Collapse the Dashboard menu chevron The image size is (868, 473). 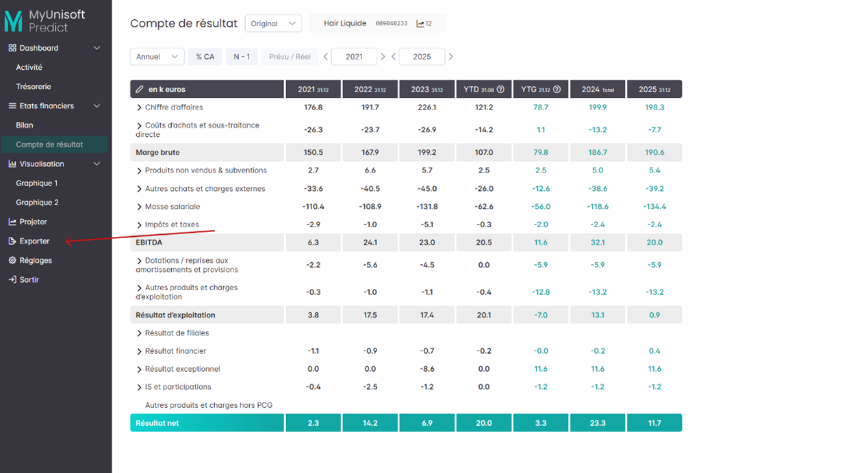point(97,48)
